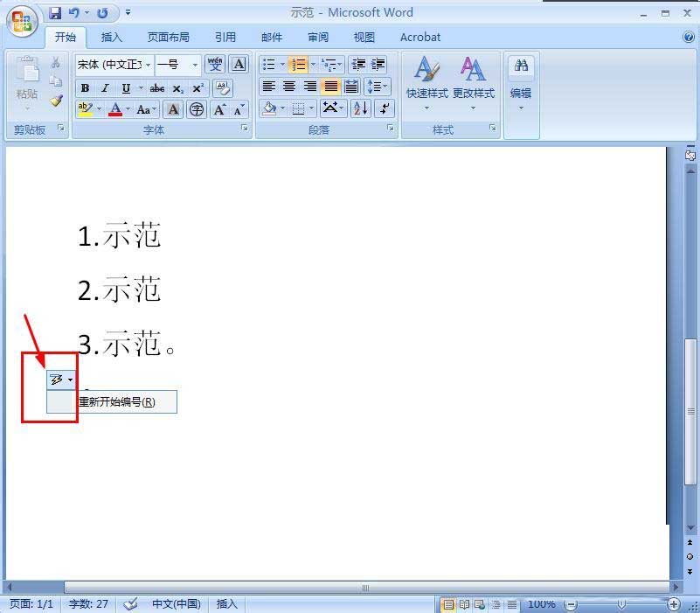Click the Format Painter brush icon
Viewport: 700px width, 613px height.
[x=56, y=101]
